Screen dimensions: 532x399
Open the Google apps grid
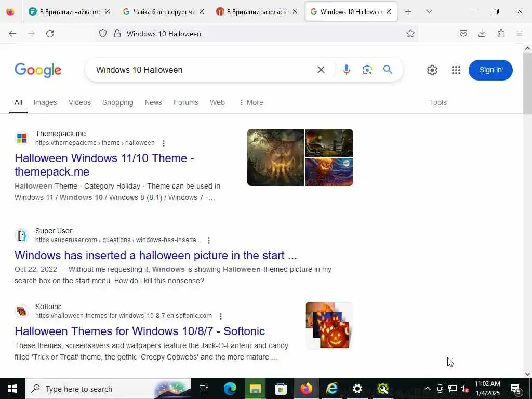click(456, 70)
